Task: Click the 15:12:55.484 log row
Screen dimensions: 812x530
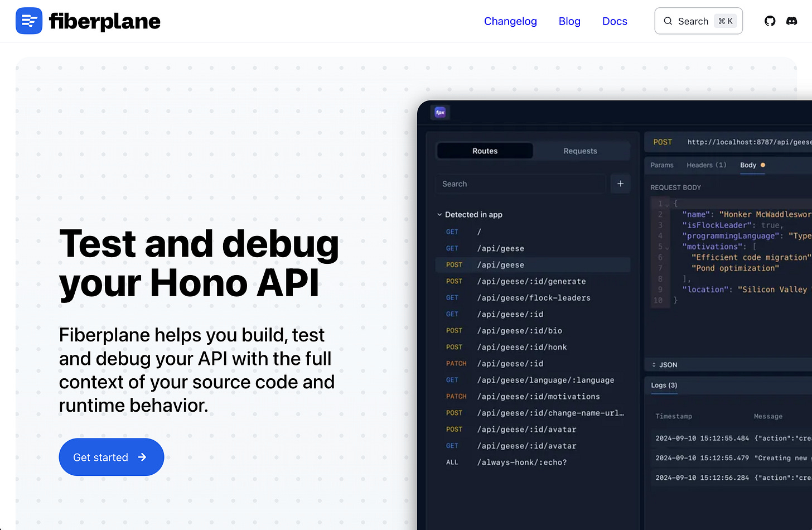Action: pyautogui.click(x=732, y=439)
